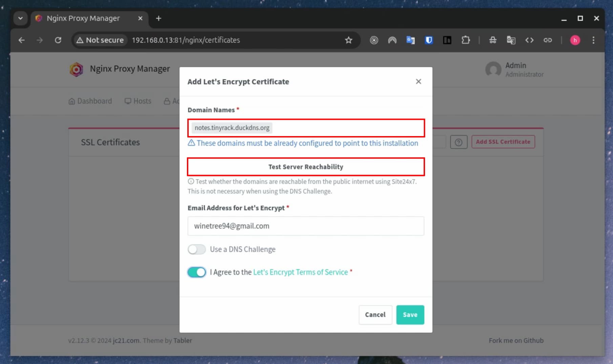The height and width of the screenshot is (364, 613).
Task: Click the Hosts monitor icon
Action: 128,101
